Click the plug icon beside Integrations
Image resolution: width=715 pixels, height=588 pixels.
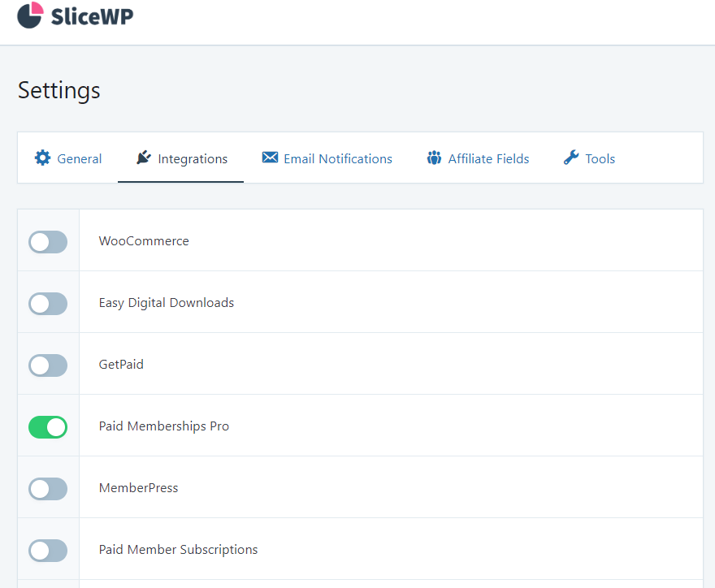(144, 158)
